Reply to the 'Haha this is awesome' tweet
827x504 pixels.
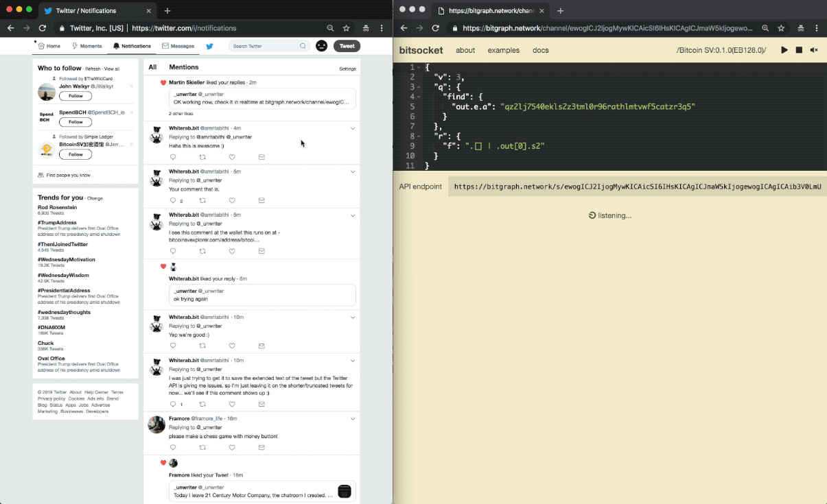click(x=173, y=157)
